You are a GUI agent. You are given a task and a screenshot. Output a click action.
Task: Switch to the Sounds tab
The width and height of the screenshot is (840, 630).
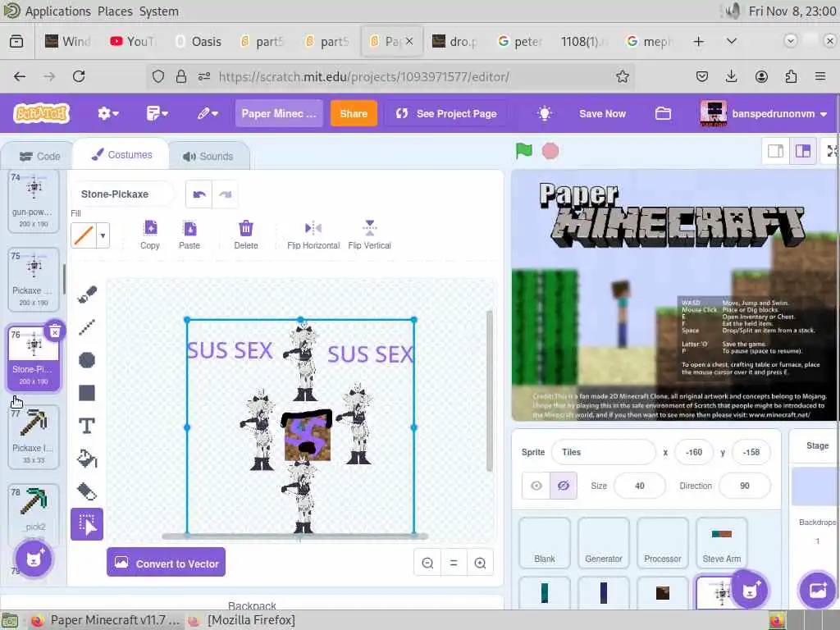pyautogui.click(x=208, y=157)
